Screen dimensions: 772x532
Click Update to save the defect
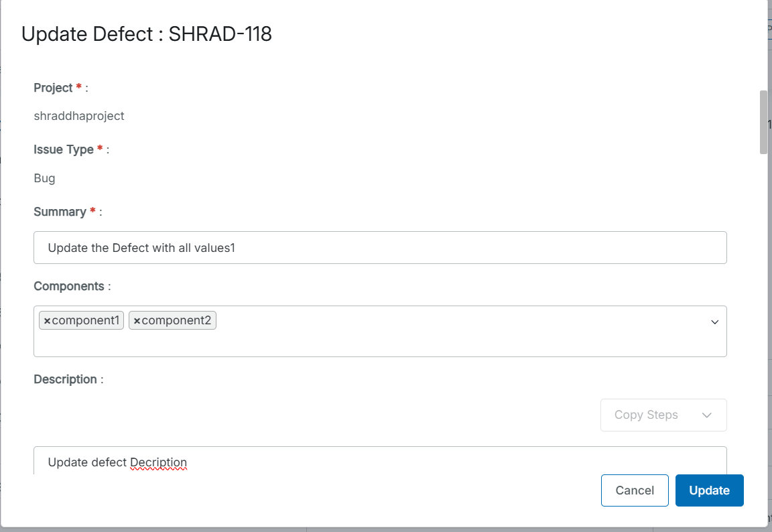point(709,490)
